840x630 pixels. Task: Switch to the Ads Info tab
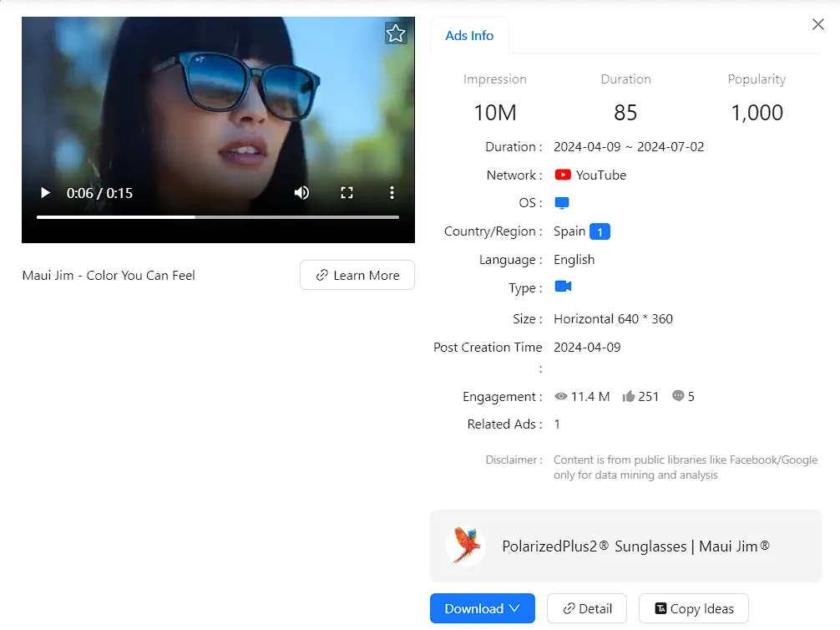point(469,36)
